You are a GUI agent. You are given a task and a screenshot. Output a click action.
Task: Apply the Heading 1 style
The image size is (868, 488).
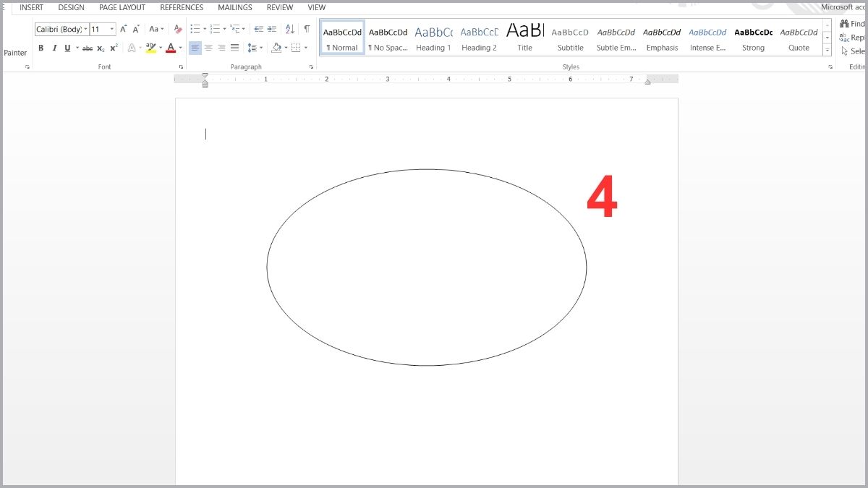(x=433, y=39)
